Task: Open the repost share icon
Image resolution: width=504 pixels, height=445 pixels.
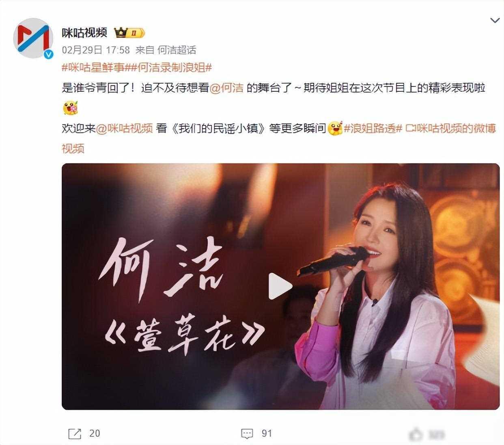Action: pos(75,434)
